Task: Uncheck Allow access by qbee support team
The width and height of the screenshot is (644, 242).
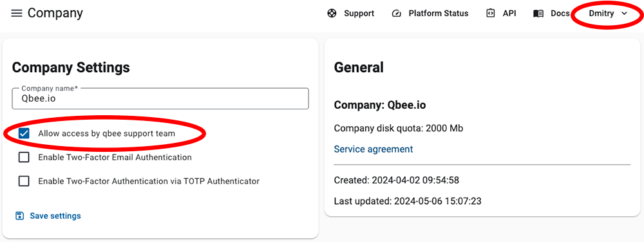Action: tap(24, 133)
